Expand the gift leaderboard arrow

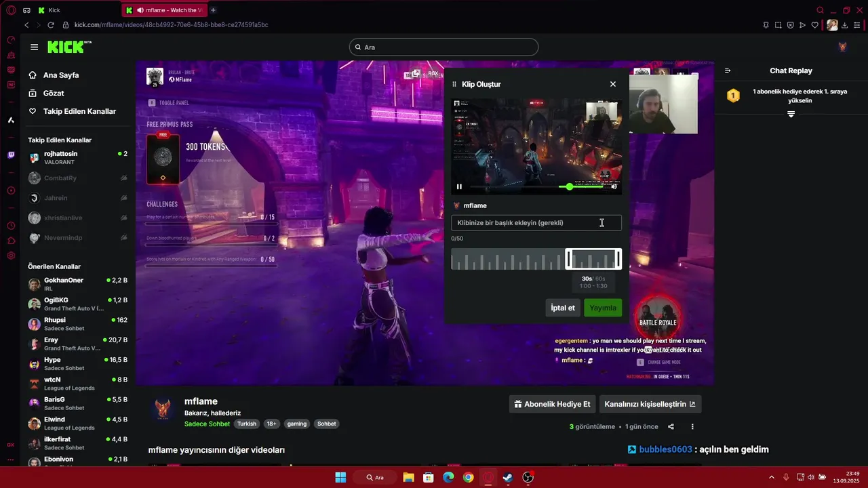pyautogui.click(x=791, y=115)
